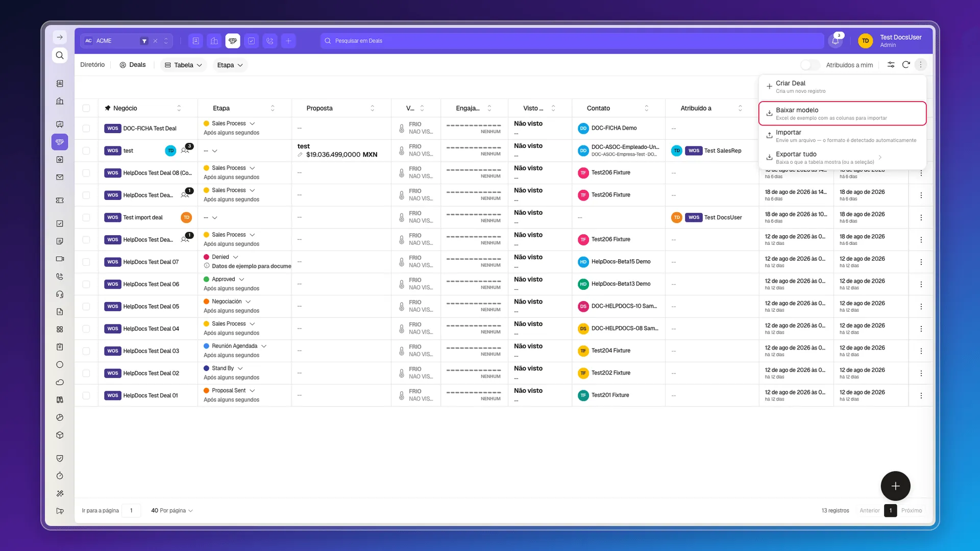Choose Criar Deal from the menu
The width and height of the screenshot is (980, 551).
tap(842, 87)
